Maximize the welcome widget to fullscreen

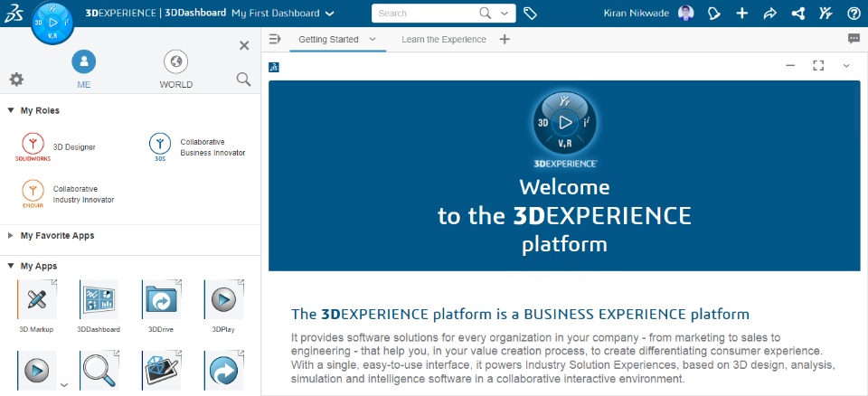pos(818,66)
